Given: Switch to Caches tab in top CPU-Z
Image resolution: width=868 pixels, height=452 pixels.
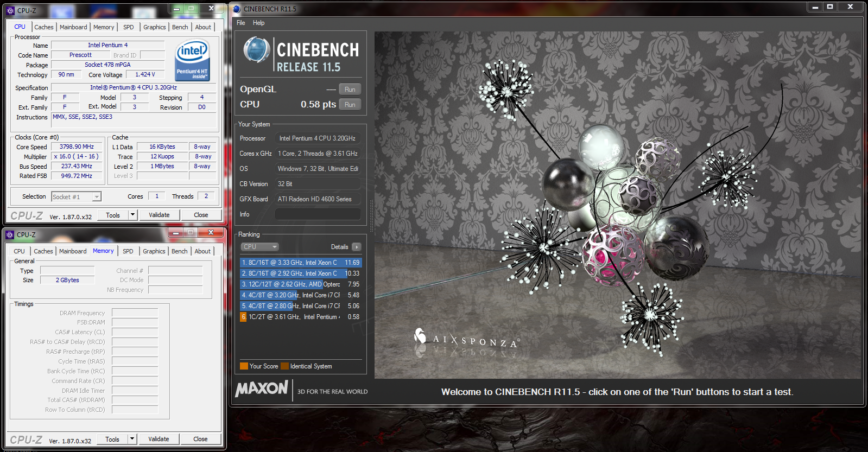Looking at the screenshot, I should [44, 27].
